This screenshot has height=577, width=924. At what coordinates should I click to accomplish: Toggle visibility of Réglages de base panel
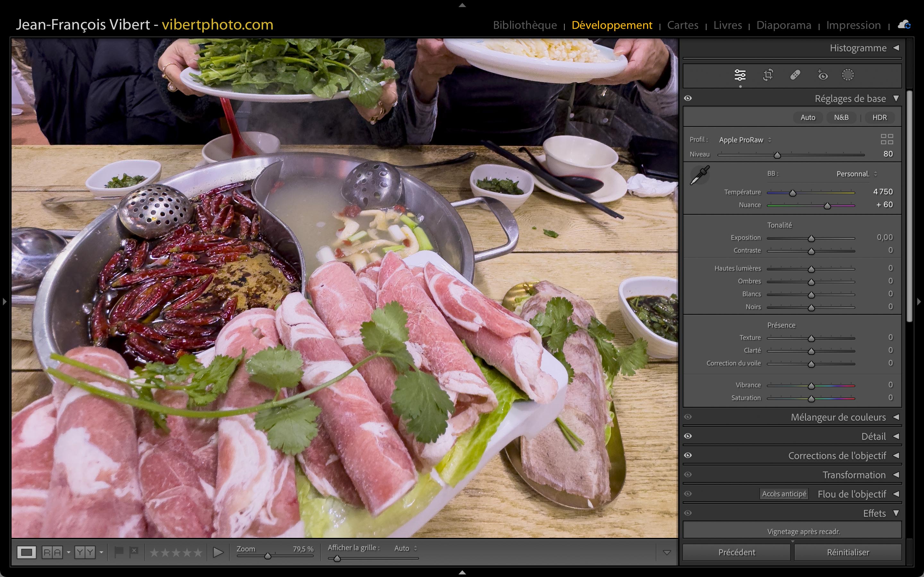[x=688, y=98]
